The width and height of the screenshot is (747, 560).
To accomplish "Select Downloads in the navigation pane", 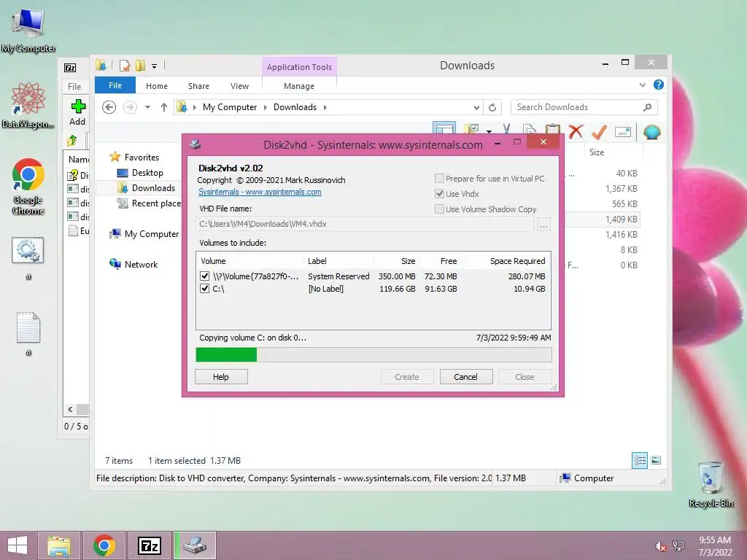I will click(153, 187).
